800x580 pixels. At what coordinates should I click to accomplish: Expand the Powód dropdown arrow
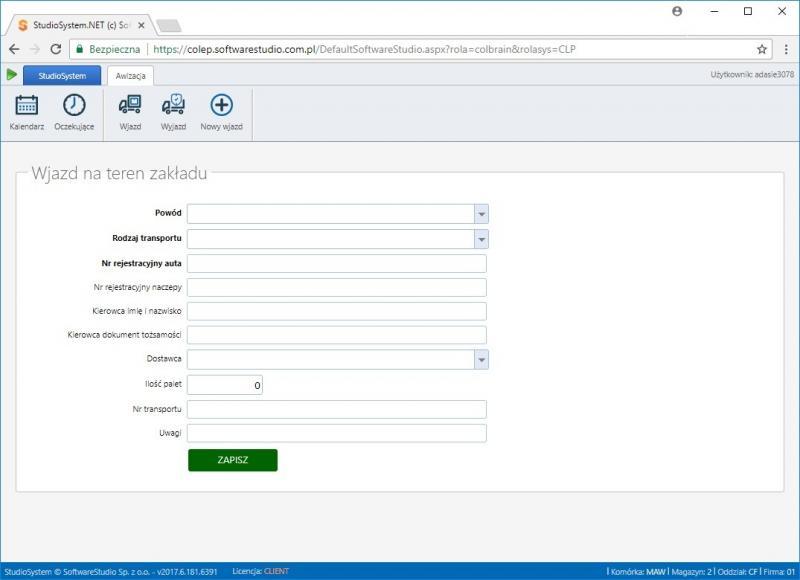tap(481, 214)
